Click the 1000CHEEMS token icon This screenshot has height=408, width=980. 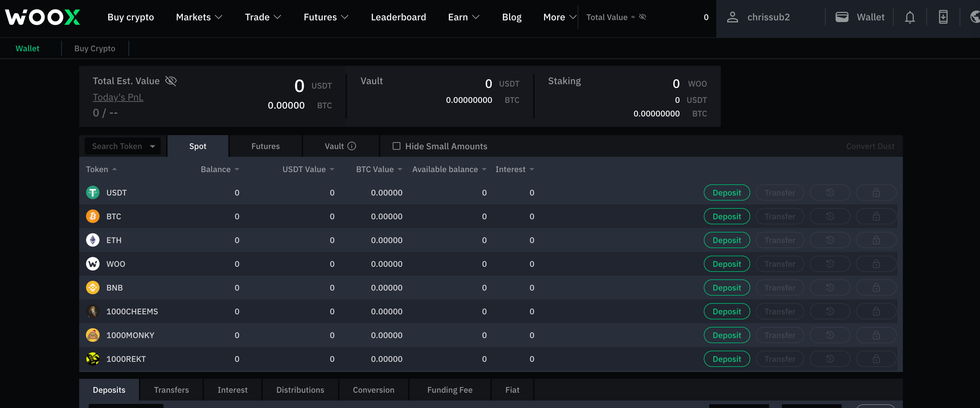tap(92, 312)
